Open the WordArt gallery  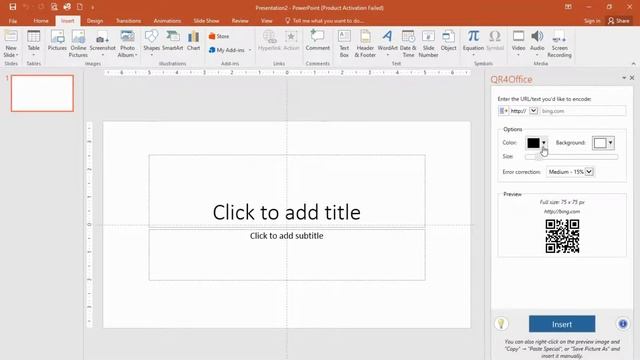387,42
